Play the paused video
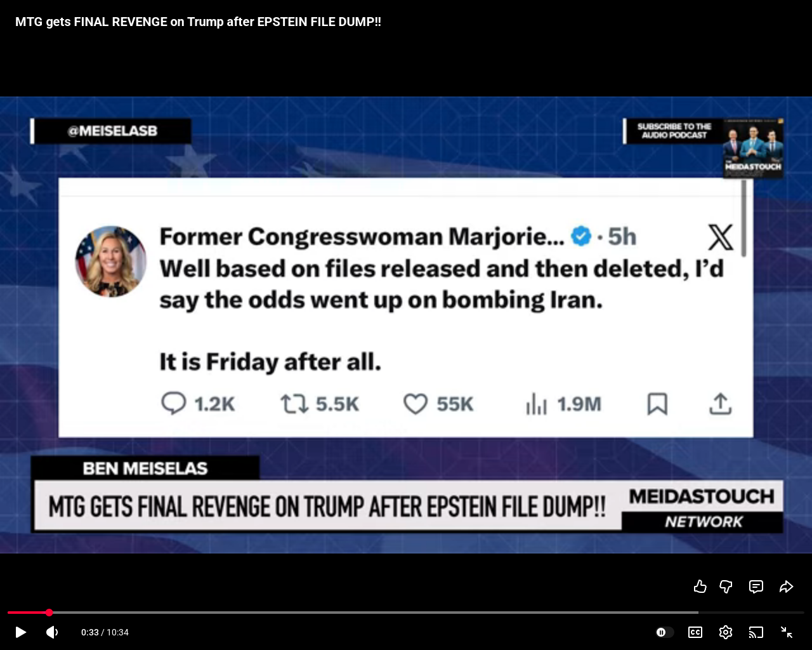Image resolution: width=812 pixels, height=650 pixels. click(21, 632)
